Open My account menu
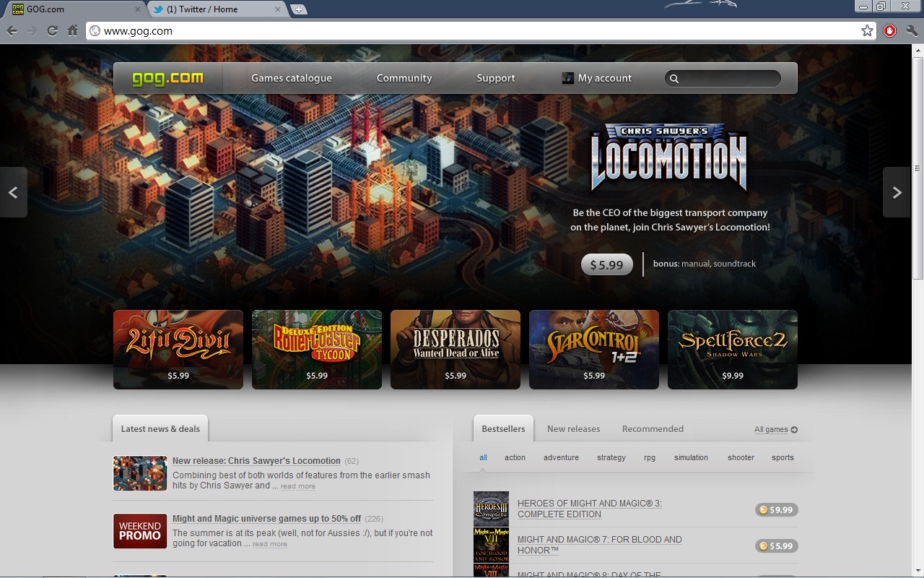Viewport: 924px width, 578px height. coord(604,78)
